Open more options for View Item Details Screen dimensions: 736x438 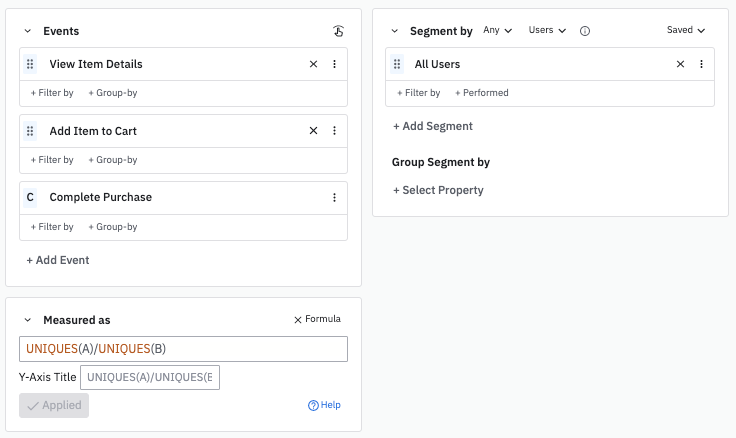coord(334,64)
